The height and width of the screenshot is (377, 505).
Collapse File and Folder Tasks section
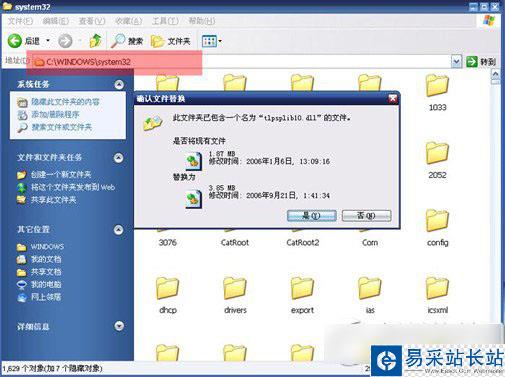(118, 157)
